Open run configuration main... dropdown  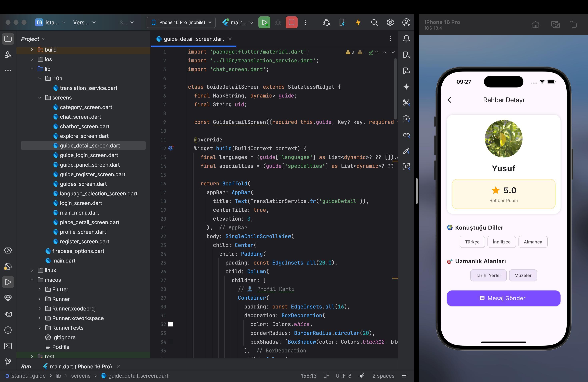click(238, 22)
